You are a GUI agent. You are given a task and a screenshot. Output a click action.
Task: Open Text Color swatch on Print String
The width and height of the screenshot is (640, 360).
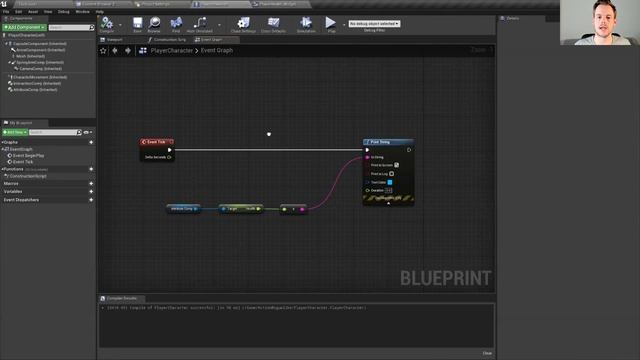(x=390, y=182)
